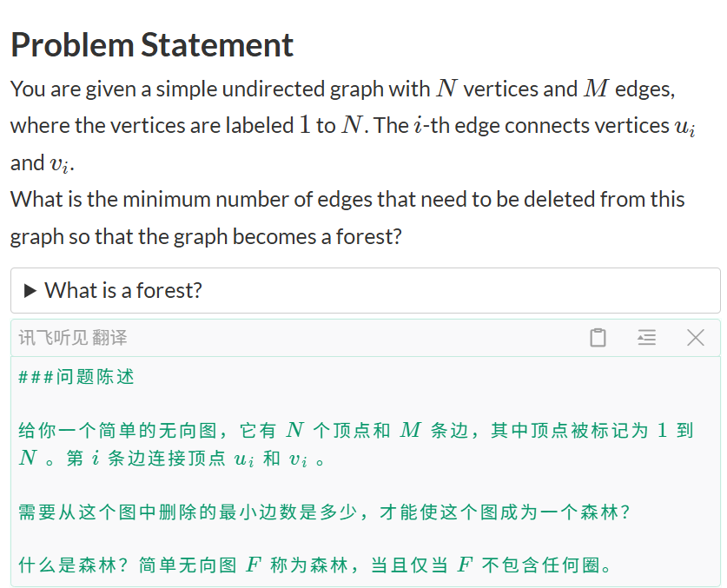Close the 讯飞听见 翻译 translation panel

point(695,338)
